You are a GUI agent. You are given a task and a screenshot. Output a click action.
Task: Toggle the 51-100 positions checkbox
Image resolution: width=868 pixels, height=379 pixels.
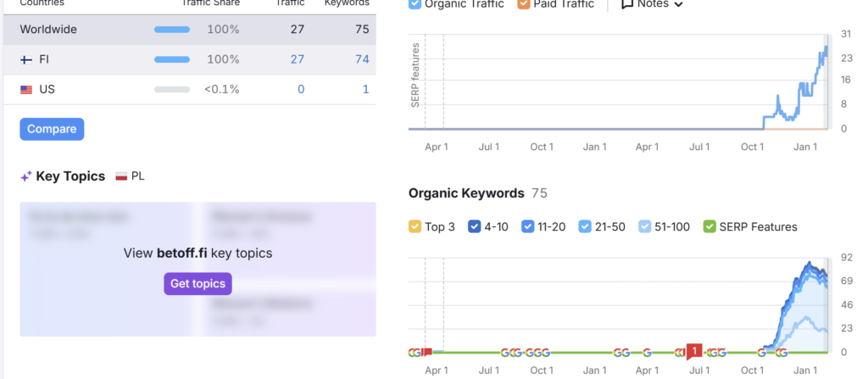646,226
